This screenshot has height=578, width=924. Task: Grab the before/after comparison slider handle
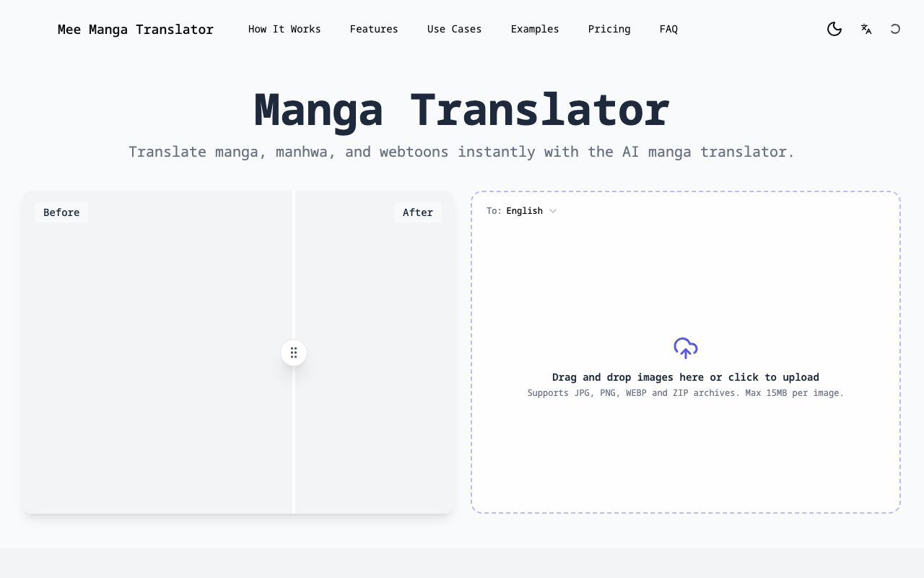point(294,353)
